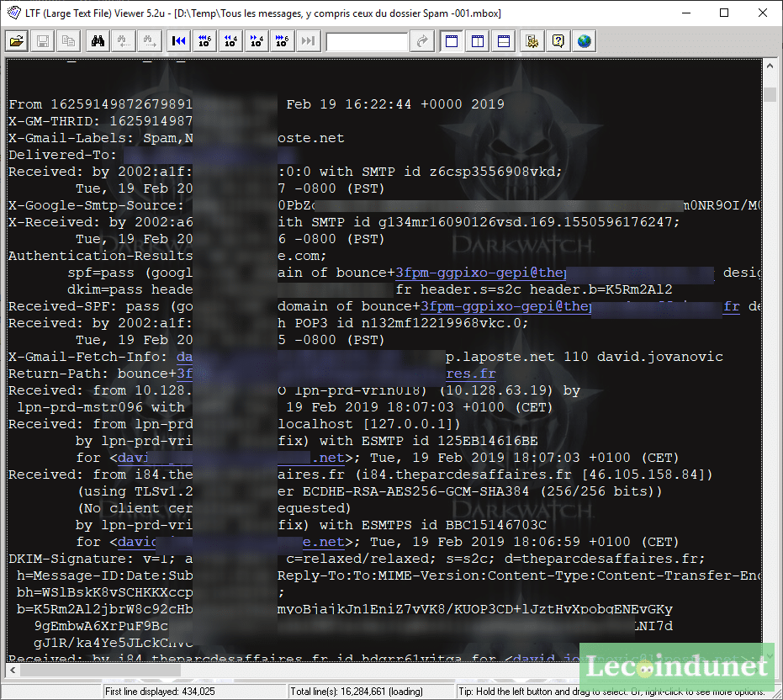The width and height of the screenshot is (783, 700).
Task: Open the Help question mark icon
Action: pos(558,41)
